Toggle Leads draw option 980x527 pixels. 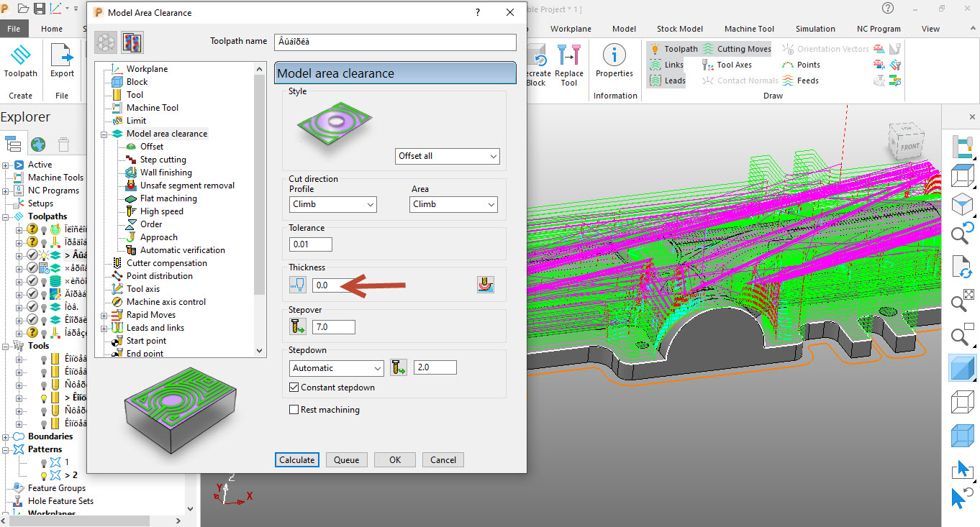[x=667, y=81]
